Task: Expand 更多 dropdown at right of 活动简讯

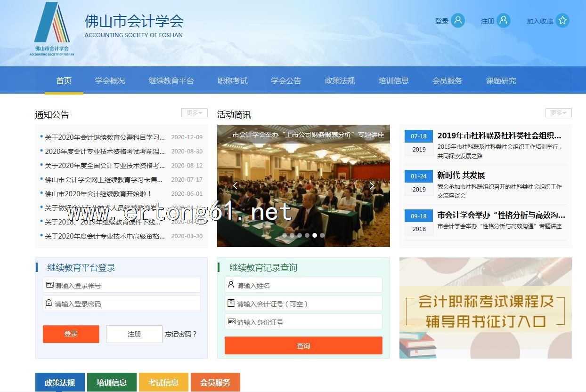Action: 558,113
